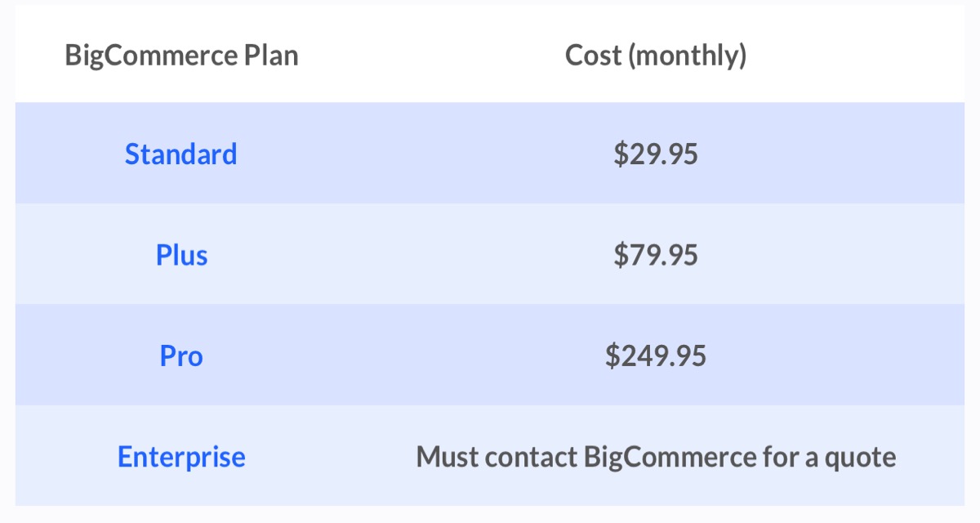Click "(monthly)" in the cost header

tap(688, 56)
